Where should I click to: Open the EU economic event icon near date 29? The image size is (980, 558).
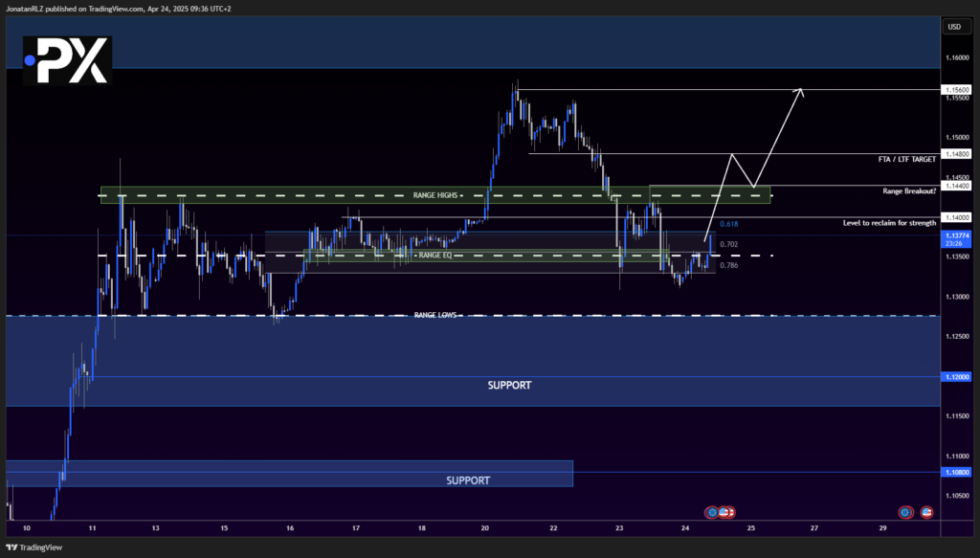[905, 513]
